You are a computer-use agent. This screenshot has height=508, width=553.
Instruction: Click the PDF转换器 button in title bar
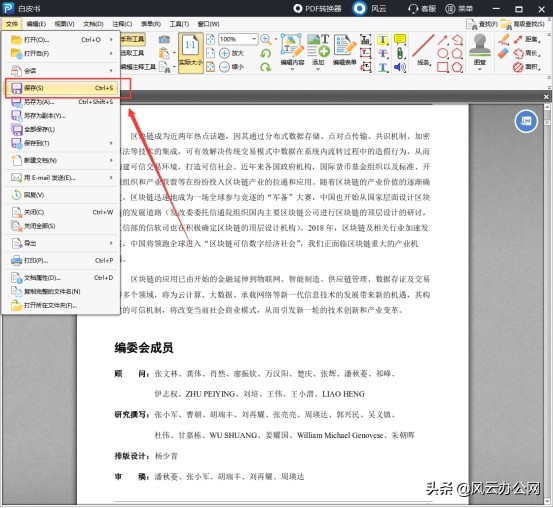[317, 8]
